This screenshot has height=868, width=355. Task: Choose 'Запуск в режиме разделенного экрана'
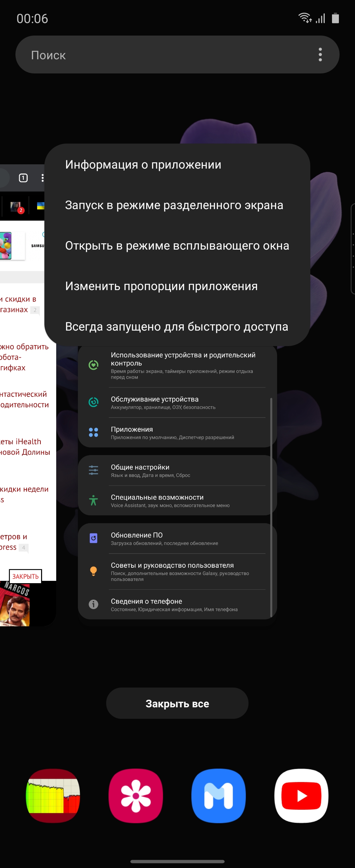coord(174,205)
